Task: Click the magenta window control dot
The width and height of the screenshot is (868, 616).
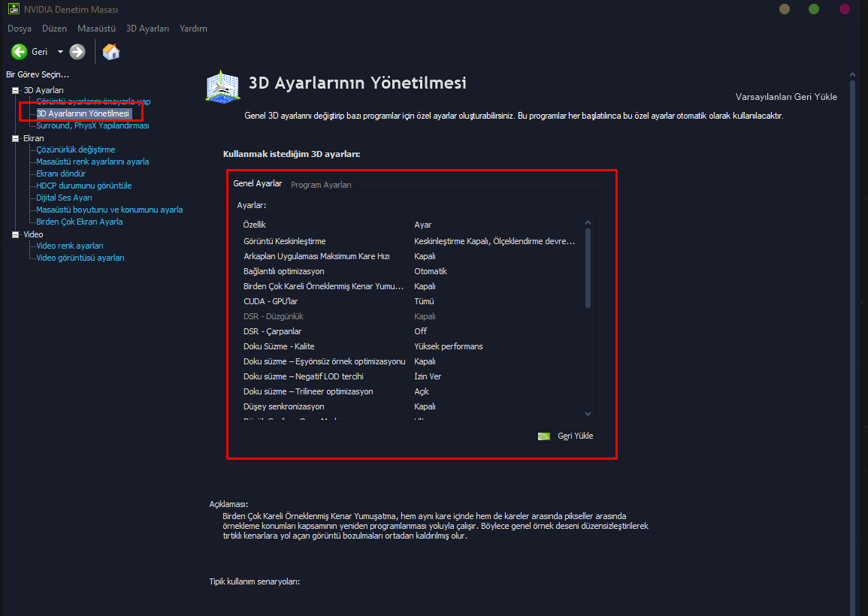Action: [x=844, y=9]
